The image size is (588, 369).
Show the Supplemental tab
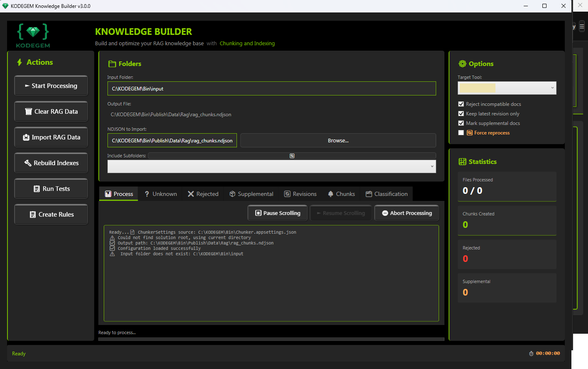251,194
